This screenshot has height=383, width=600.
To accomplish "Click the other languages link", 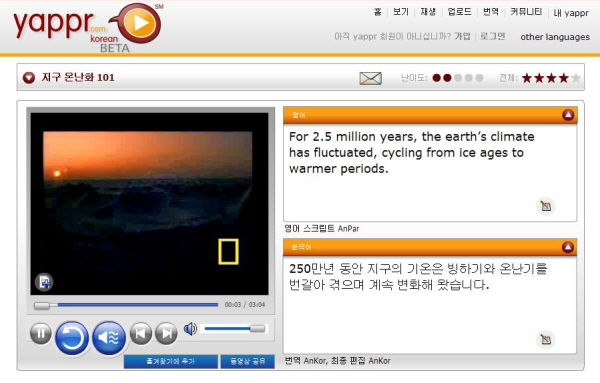I will tap(555, 37).
